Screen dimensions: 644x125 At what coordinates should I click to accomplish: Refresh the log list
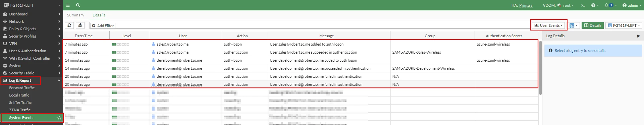coord(69,25)
